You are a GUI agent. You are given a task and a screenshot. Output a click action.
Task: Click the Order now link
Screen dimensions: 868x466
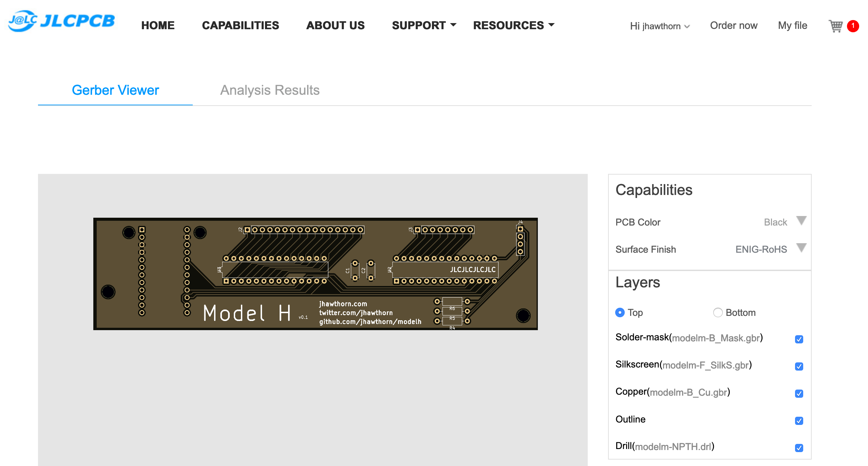(x=734, y=25)
